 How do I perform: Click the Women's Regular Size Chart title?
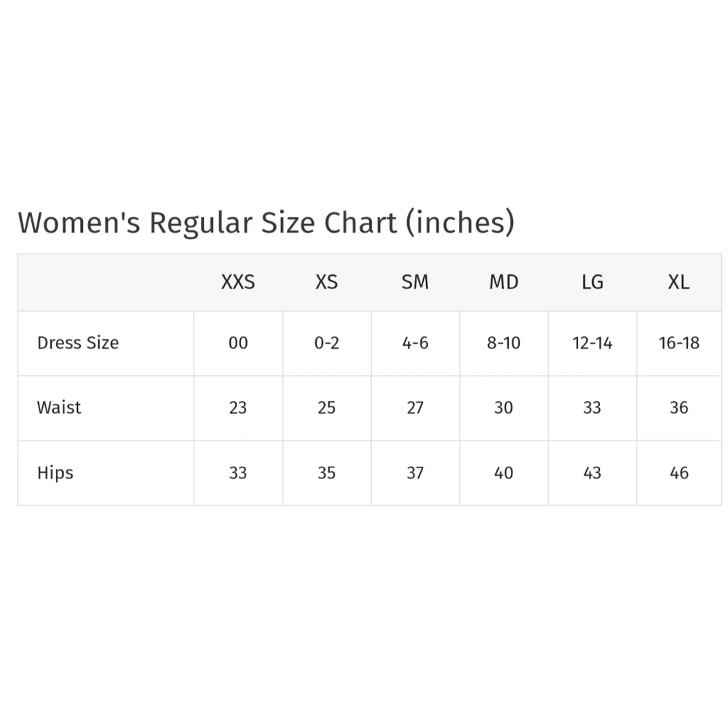[266, 222]
